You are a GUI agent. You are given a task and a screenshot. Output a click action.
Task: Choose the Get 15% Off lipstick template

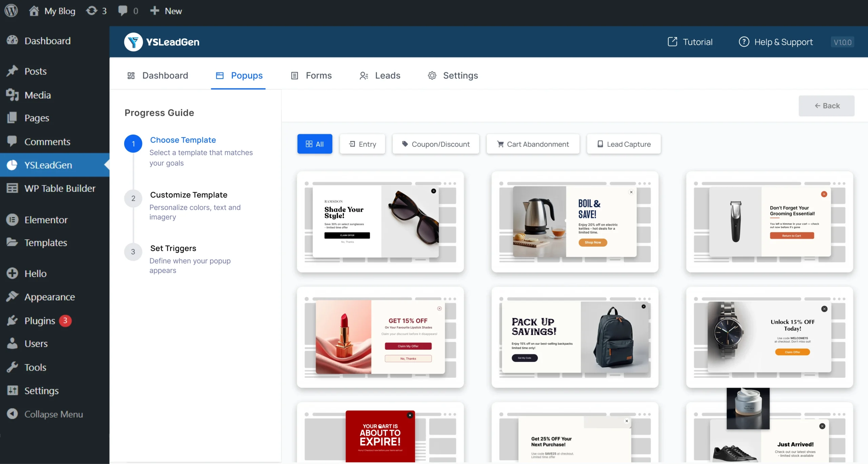(380, 337)
